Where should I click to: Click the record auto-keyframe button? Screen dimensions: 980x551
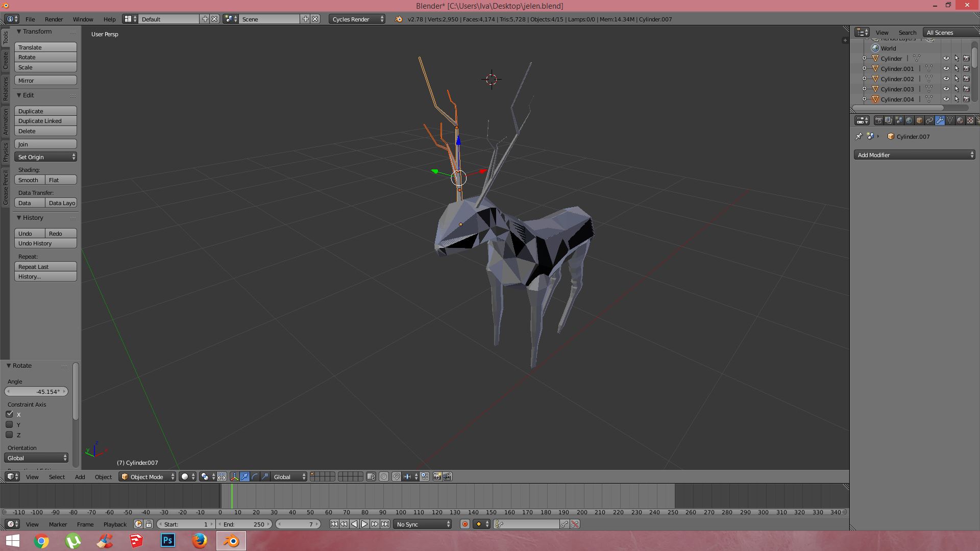pyautogui.click(x=464, y=524)
